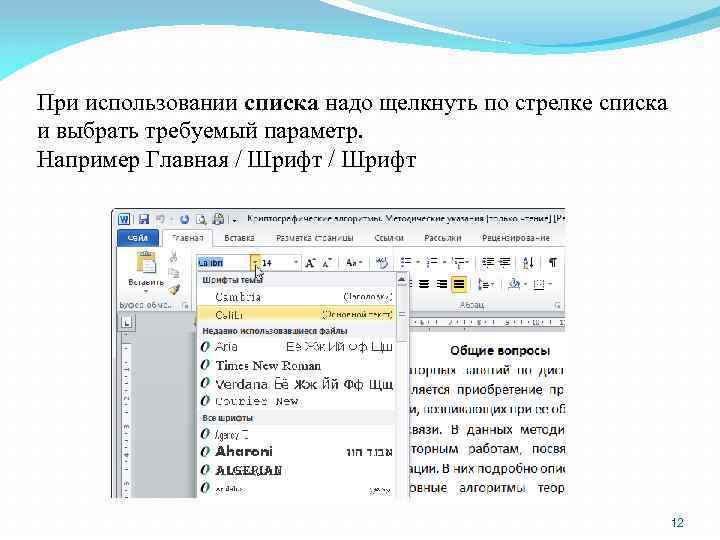Click the Redo circular arrow icon
Screen dimensions: 720x540
click(x=184, y=219)
